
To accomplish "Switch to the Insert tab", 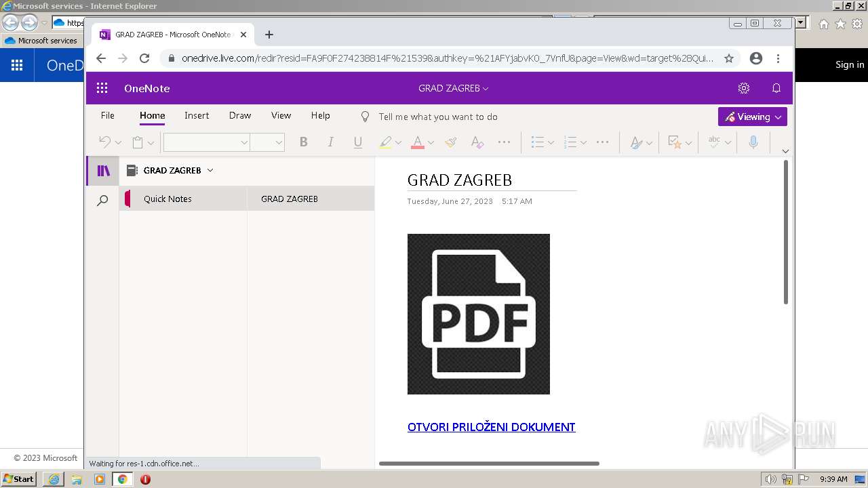I will 197,116.
